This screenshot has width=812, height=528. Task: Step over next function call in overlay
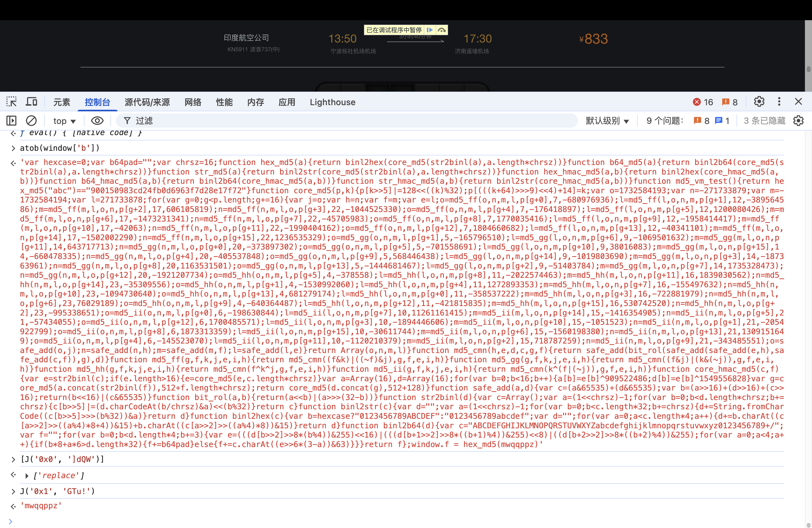click(442, 30)
